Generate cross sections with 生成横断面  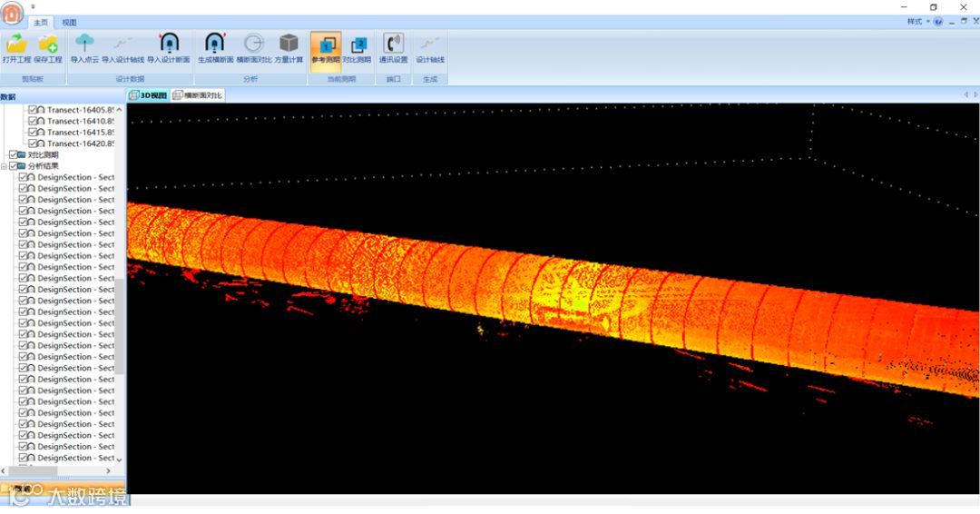click(215, 49)
